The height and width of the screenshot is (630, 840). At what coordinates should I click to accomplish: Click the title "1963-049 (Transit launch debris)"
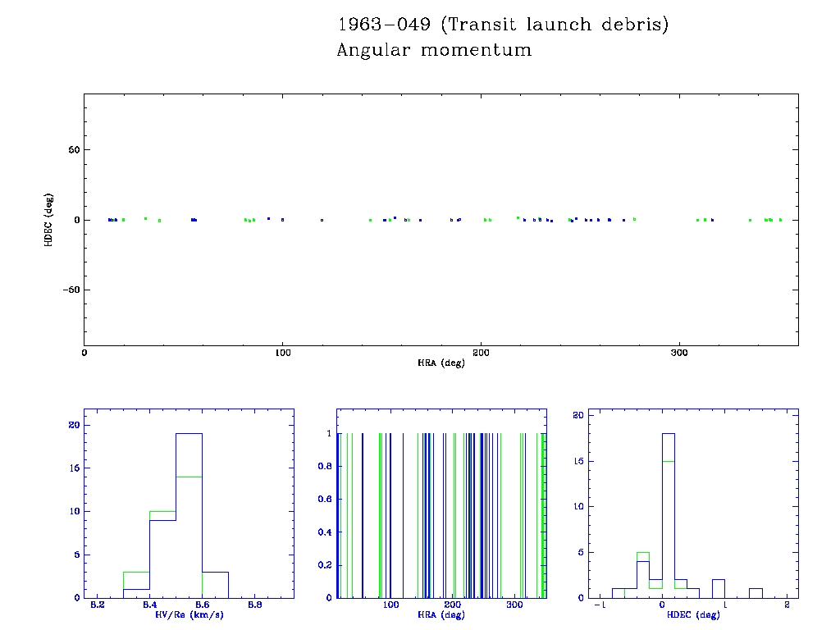tap(503, 25)
